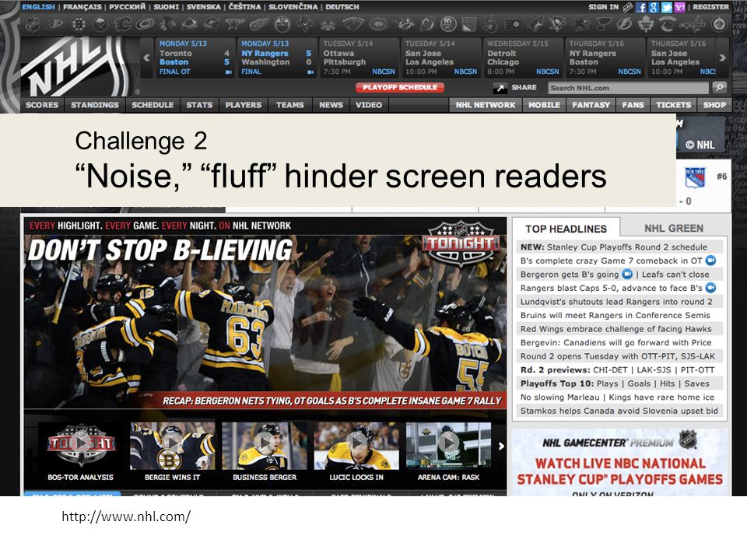Open the Standings menu

click(x=95, y=105)
